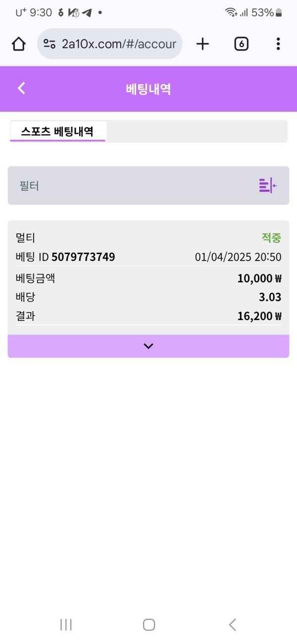This screenshot has height=644, width=297.
Task: Tap the 멀티 bet type label
Action: pyautogui.click(x=26, y=238)
